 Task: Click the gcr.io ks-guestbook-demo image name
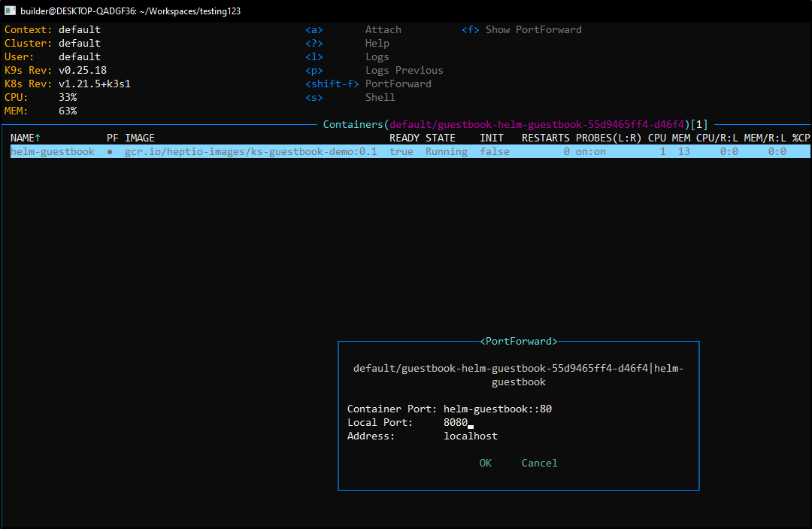(x=251, y=151)
